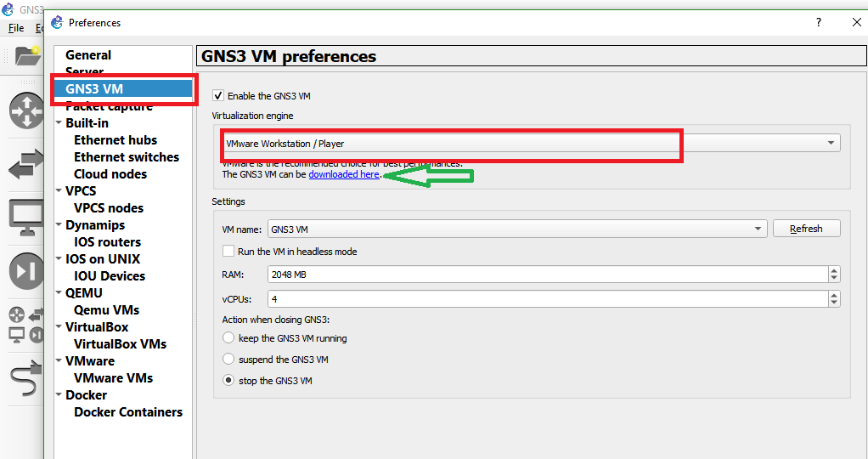
Task: Collapse the Dynamips tree section
Action: pos(59,224)
